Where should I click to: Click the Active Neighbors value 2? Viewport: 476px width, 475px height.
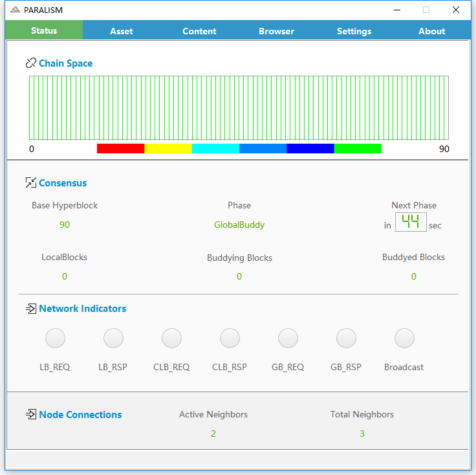pos(213,434)
